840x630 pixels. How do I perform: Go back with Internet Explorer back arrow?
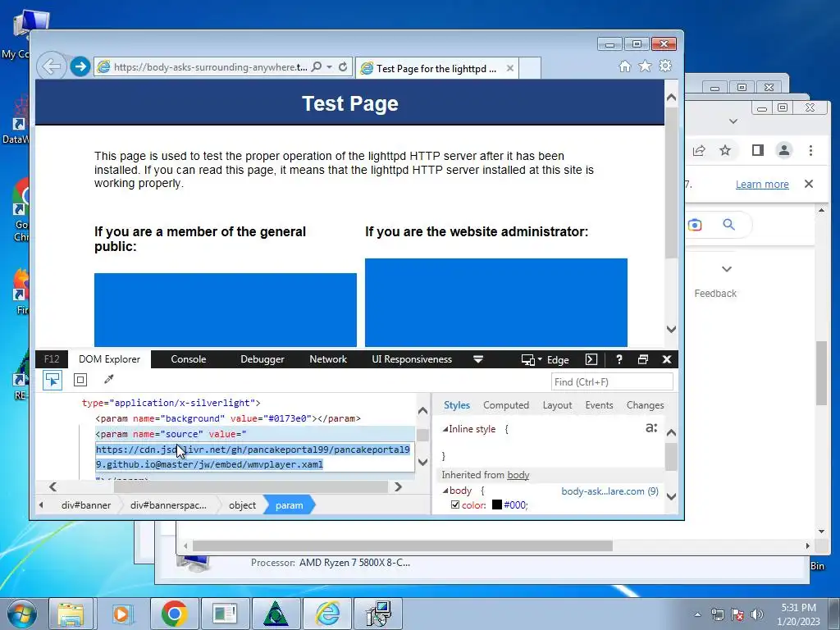pyautogui.click(x=52, y=67)
